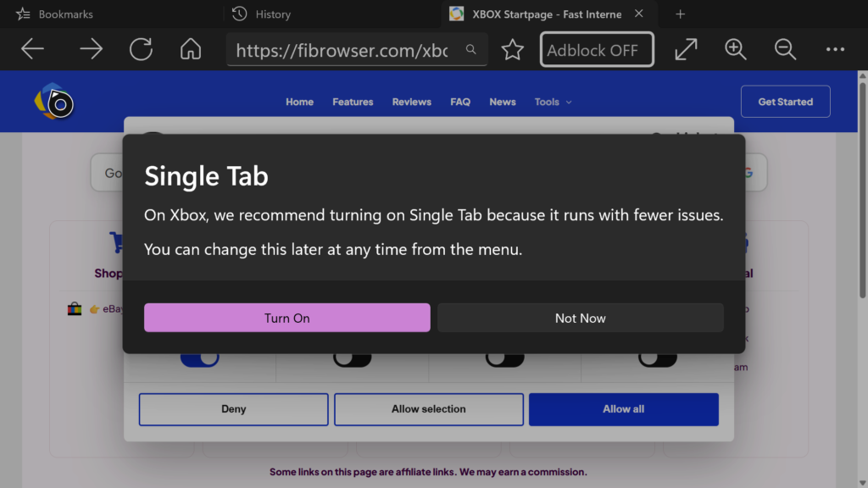Choose Not Now in Single Tab dialog
The height and width of the screenshot is (488, 868).
tap(580, 318)
